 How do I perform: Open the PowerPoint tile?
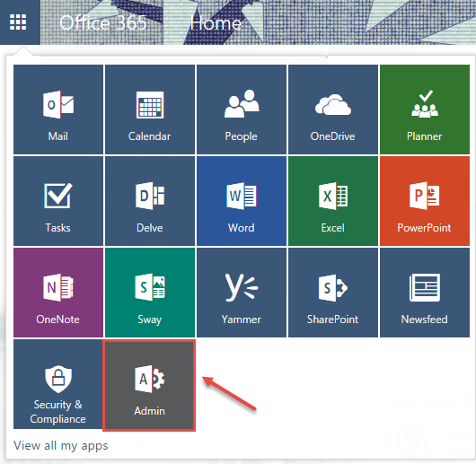[x=425, y=201]
